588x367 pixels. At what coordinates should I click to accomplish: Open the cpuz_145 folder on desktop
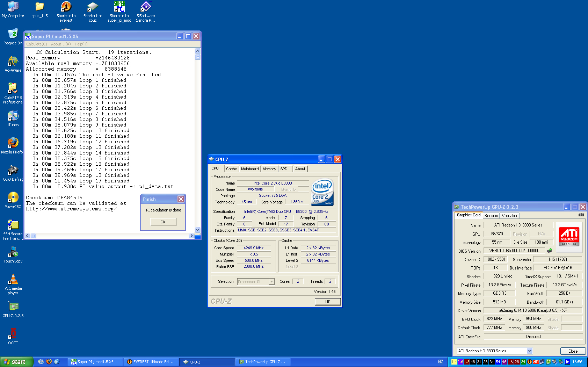tap(39, 9)
